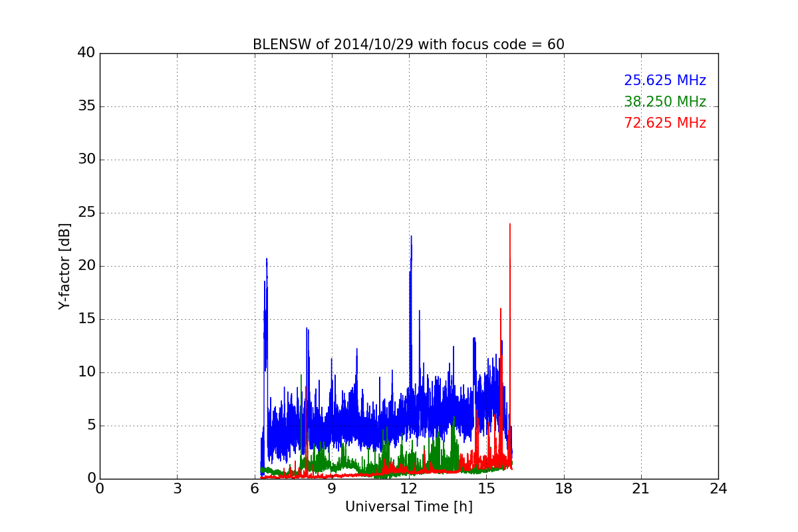
Task: Click the y-axis tick label 10
Action: pos(86,372)
